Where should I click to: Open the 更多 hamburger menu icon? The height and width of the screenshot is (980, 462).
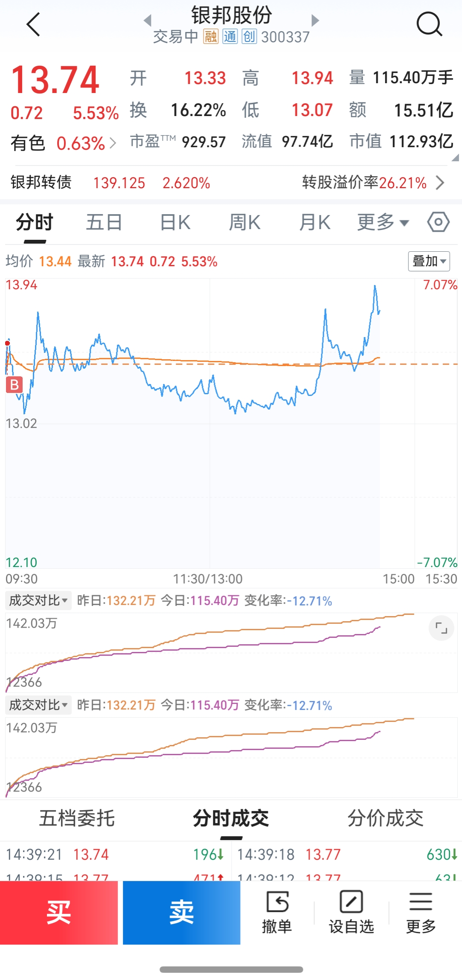421,912
